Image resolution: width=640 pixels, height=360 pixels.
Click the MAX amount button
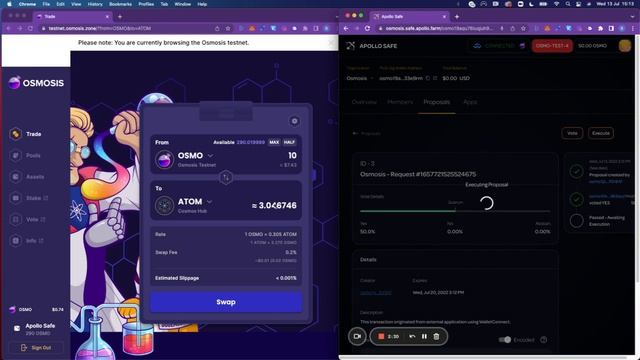[274, 142]
